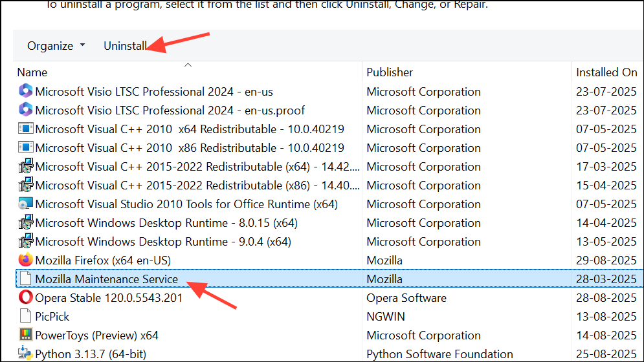Click install date 25-08-2025

[606, 354]
